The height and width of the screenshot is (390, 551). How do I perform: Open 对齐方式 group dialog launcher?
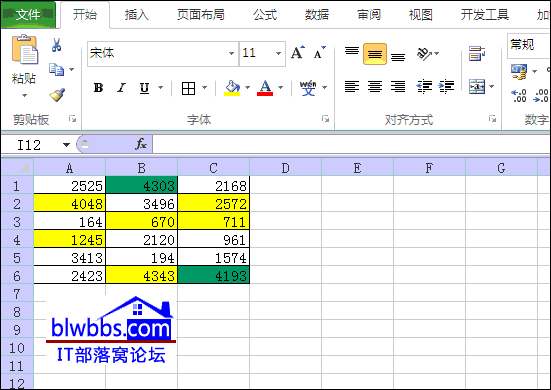pos(492,119)
